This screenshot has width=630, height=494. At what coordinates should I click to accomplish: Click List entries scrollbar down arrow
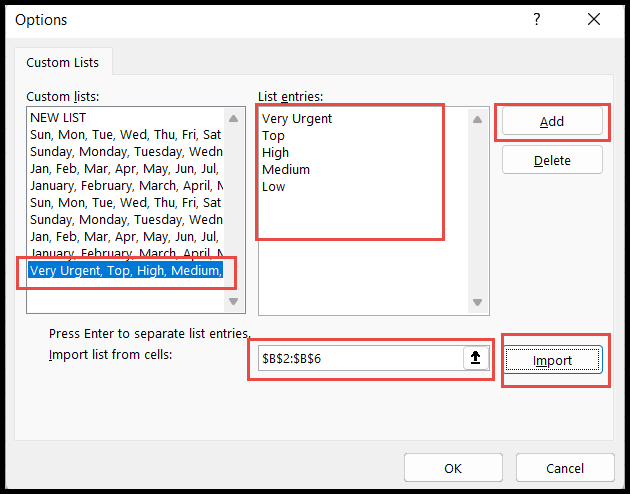tap(477, 302)
